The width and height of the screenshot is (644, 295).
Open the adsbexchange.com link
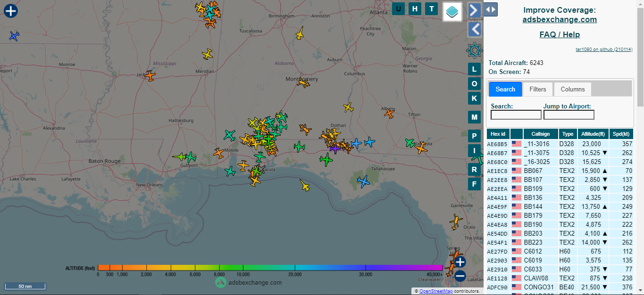click(x=560, y=19)
